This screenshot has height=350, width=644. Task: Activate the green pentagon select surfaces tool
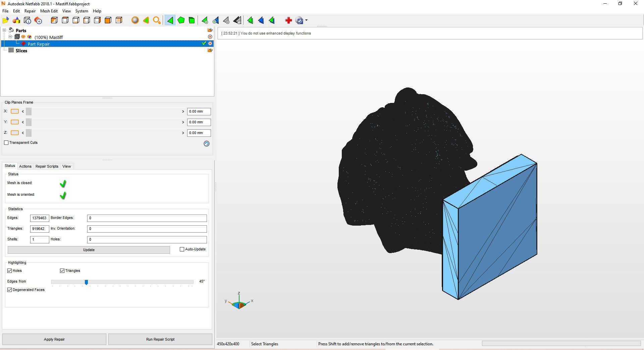pos(181,20)
